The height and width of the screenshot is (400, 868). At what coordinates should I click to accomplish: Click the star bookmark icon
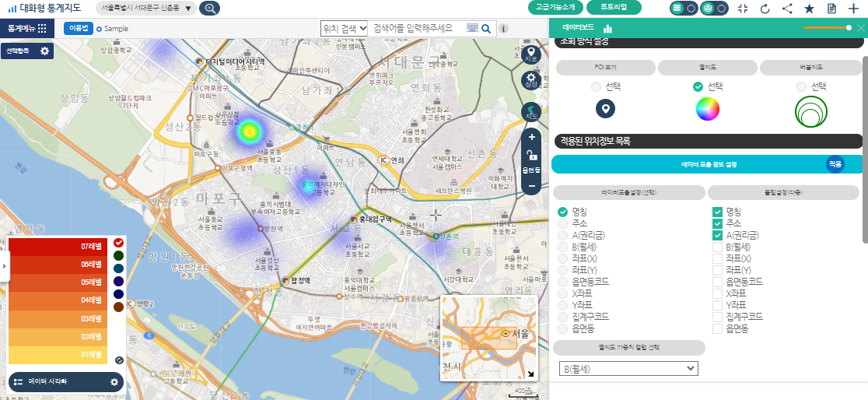pyautogui.click(x=809, y=9)
